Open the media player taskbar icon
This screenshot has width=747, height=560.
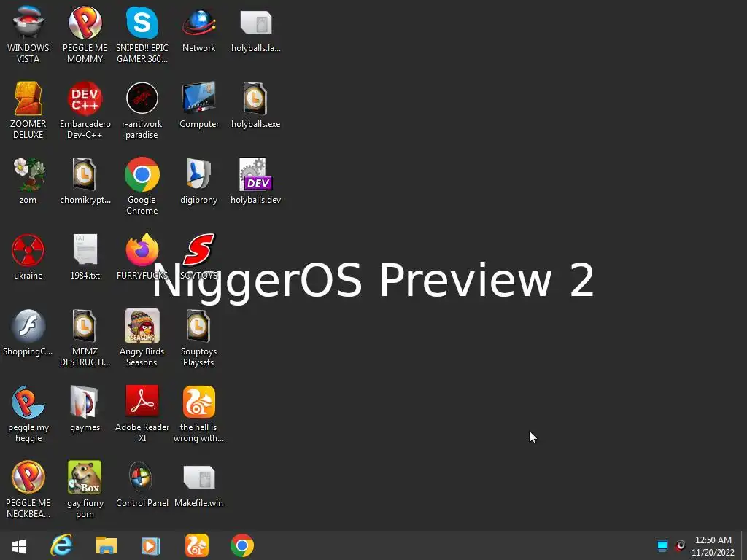tap(150, 545)
